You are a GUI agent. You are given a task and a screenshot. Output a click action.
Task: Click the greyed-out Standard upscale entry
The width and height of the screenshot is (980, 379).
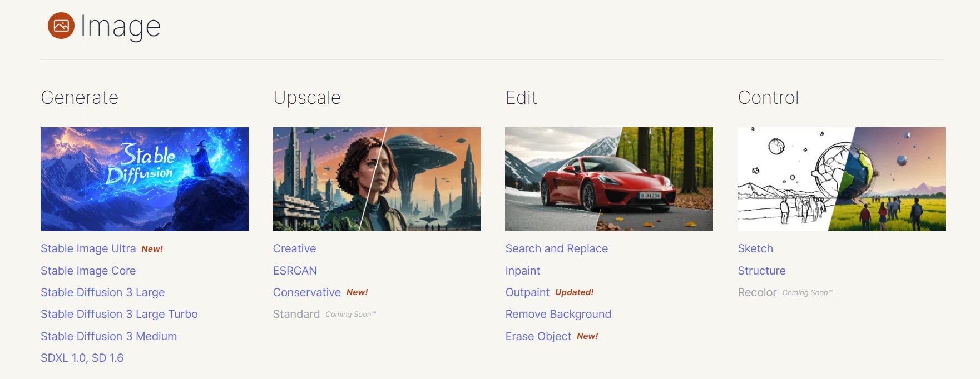[x=296, y=314]
